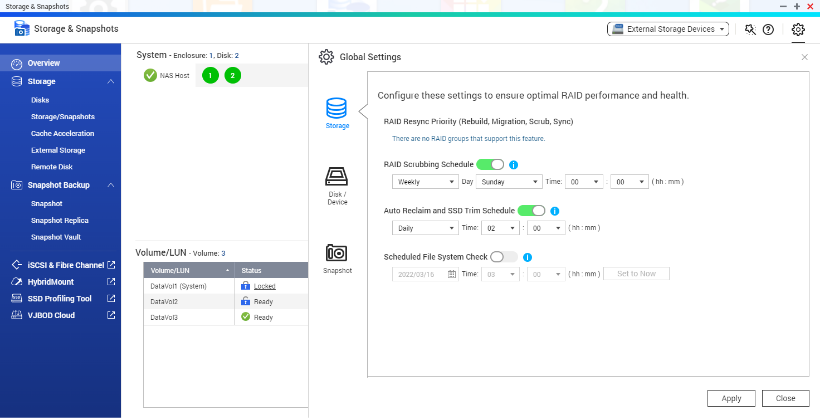Enable the Scheduled File System Check toggle
Image resolution: width=820 pixels, height=420 pixels.
[504, 257]
